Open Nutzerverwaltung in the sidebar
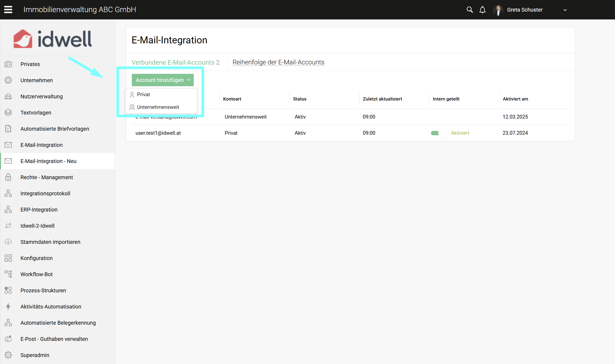This screenshot has height=364, width=615. pyautogui.click(x=42, y=96)
